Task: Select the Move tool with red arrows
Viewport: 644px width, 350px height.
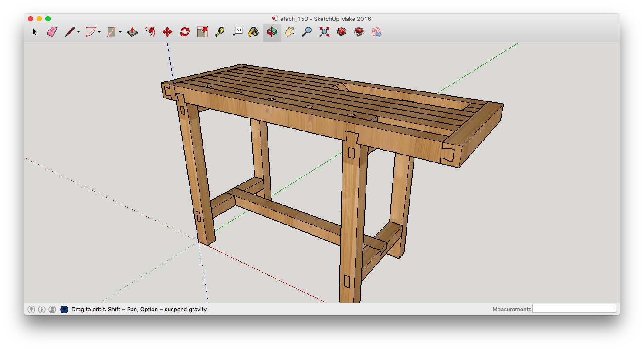Action: (167, 32)
